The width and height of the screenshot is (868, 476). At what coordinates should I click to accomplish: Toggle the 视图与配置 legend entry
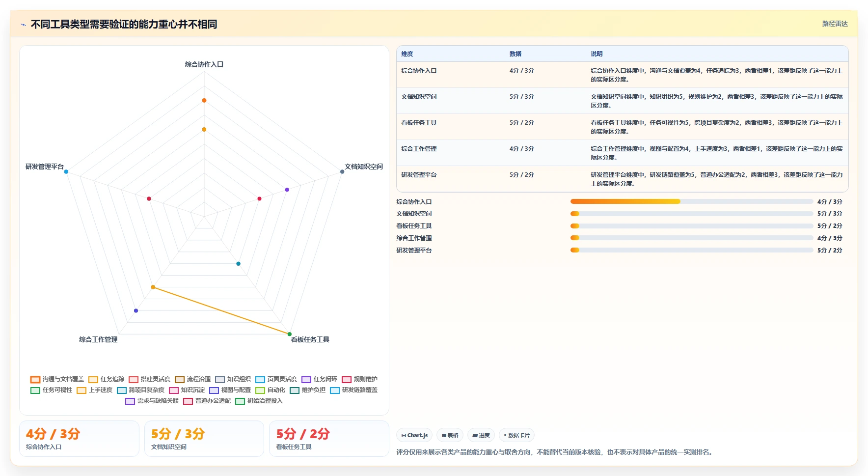click(230, 390)
